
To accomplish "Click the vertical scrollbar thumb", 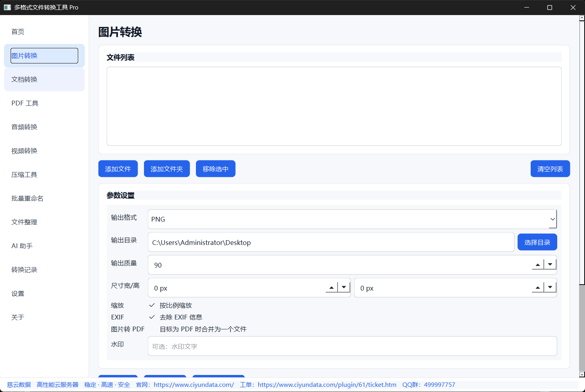I will 582,153.
